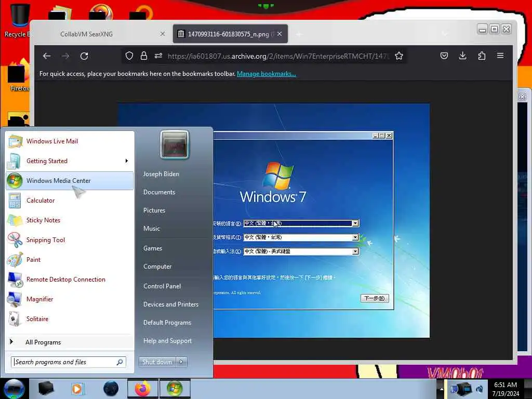Viewport: 532px width, 399px height.
Task: Click the 下一步 Next button in setup image
Action: click(x=375, y=298)
